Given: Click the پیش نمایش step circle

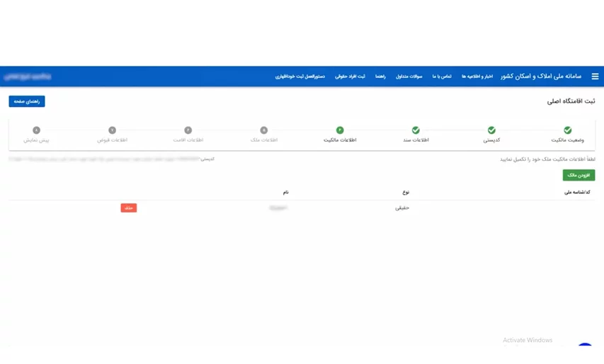Looking at the screenshot, I should (36, 130).
